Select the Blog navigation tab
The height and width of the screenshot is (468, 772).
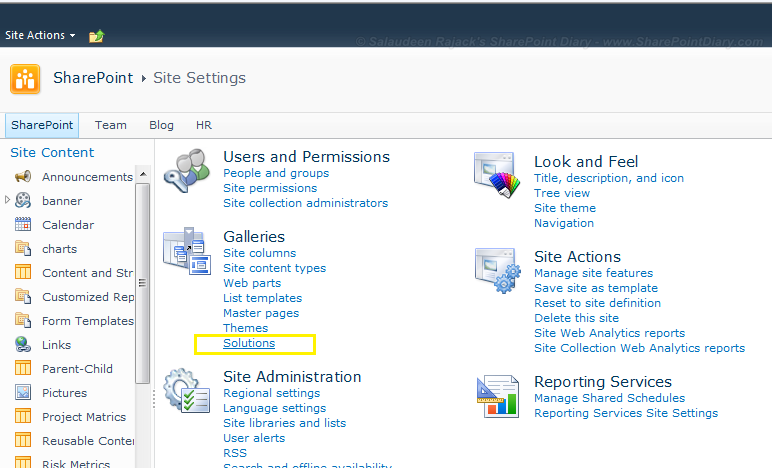(x=161, y=125)
